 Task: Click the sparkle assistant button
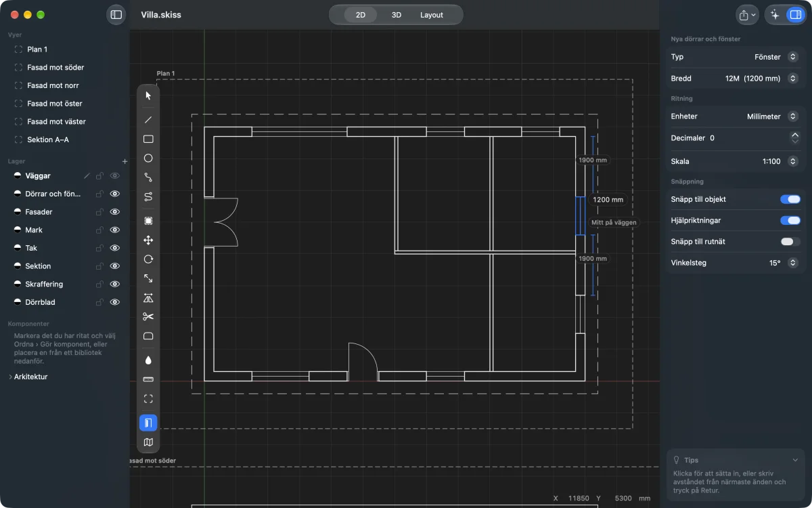tap(775, 14)
